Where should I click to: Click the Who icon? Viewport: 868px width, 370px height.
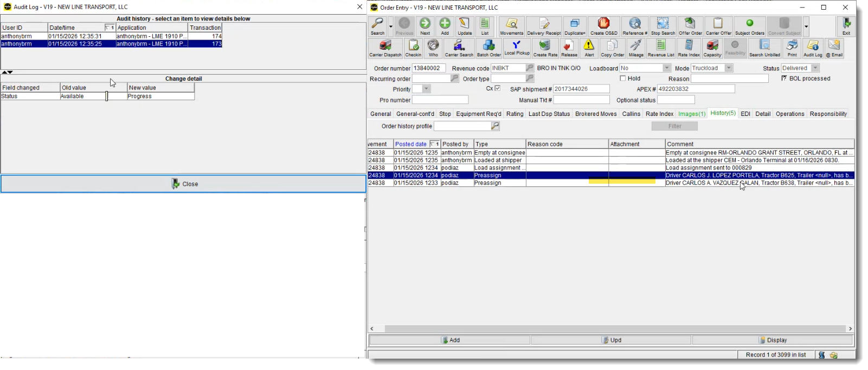433,48
